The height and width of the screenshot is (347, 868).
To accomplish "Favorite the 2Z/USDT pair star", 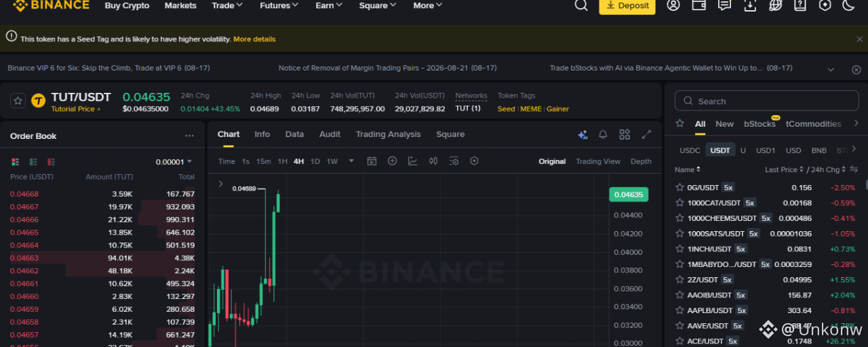I will (679, 279).
